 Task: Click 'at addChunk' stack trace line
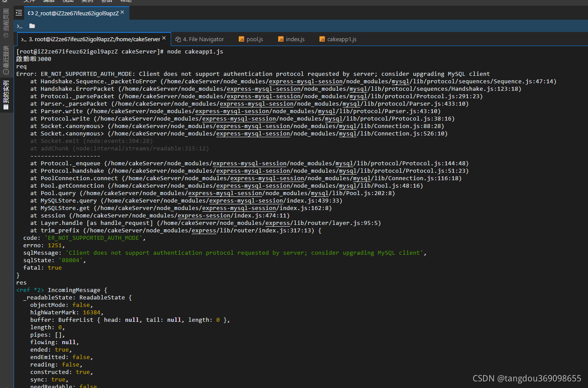tap(120, 149)
